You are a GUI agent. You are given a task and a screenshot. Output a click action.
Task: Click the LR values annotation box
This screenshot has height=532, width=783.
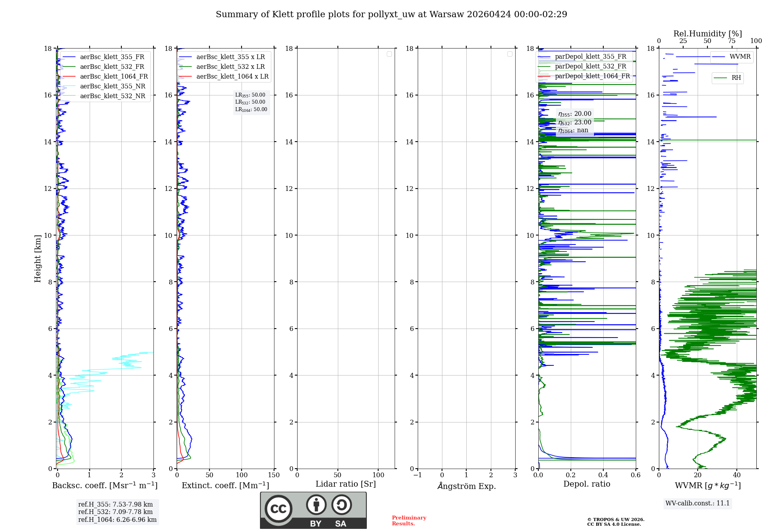point(251,102)
